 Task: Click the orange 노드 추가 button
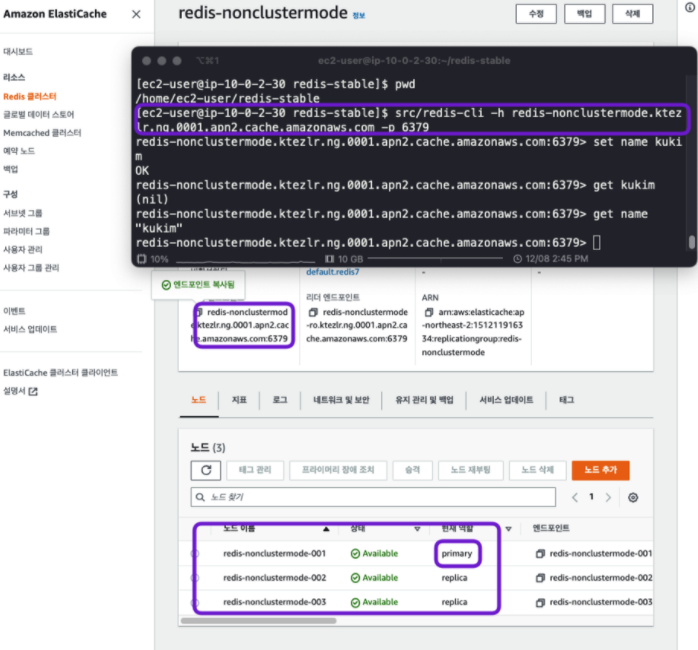[x=601, y=470]
